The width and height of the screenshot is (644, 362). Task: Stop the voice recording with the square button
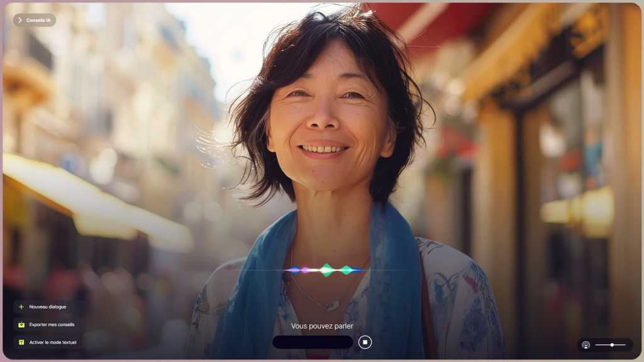365,343
